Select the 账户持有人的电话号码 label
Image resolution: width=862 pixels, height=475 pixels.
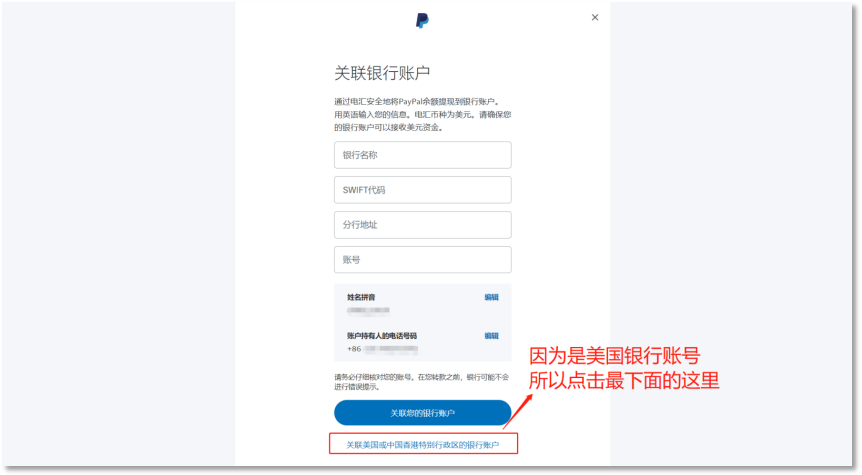(x=382, y=336)
